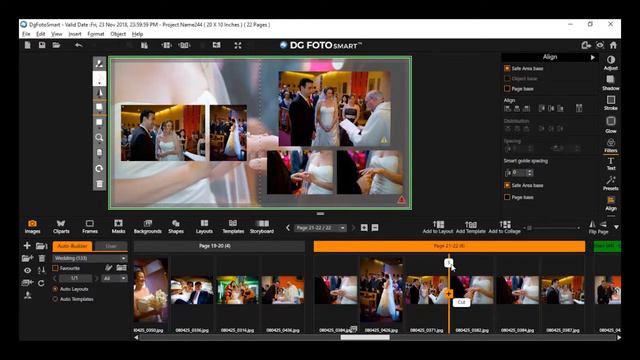Viewport: 640px width, 360px height.
Task: Open the Layouts library
Action: click(x=204, y=227)
